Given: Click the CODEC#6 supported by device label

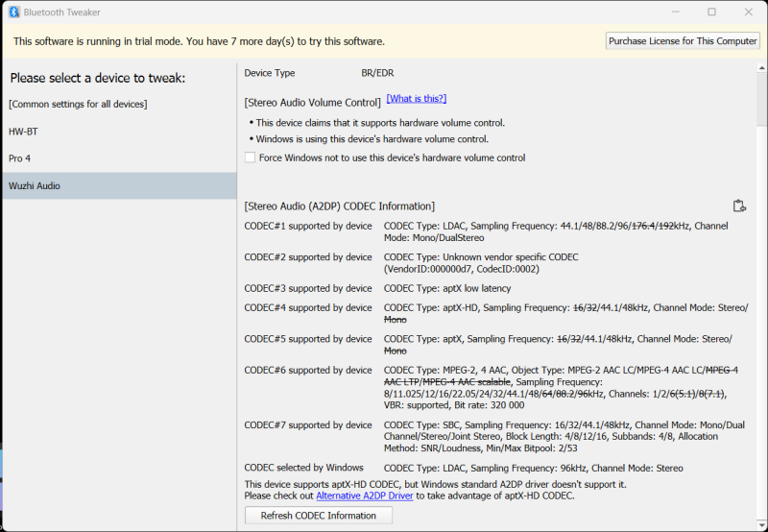Looking at the screenshot, I should 308,371.
